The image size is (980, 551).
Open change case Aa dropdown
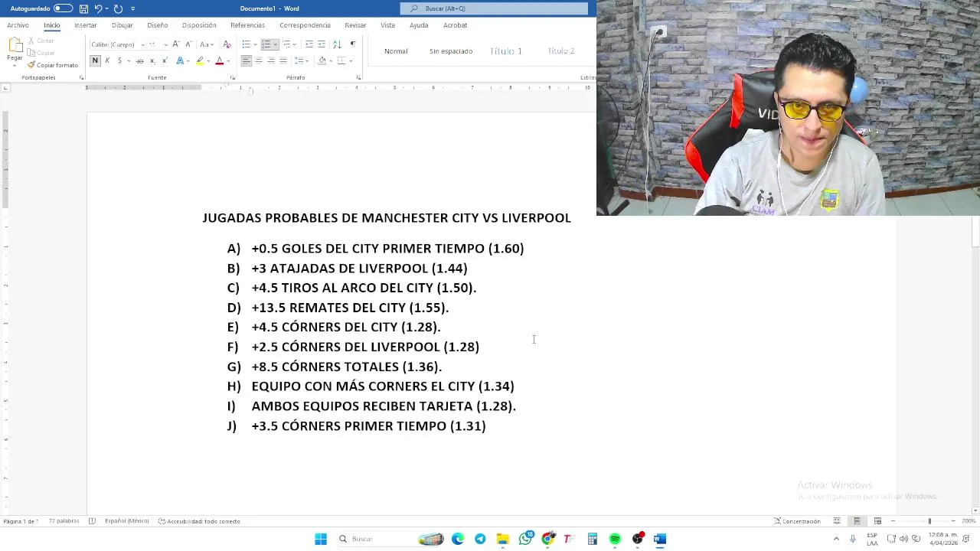pyautogui.click(x=207, y=44)
